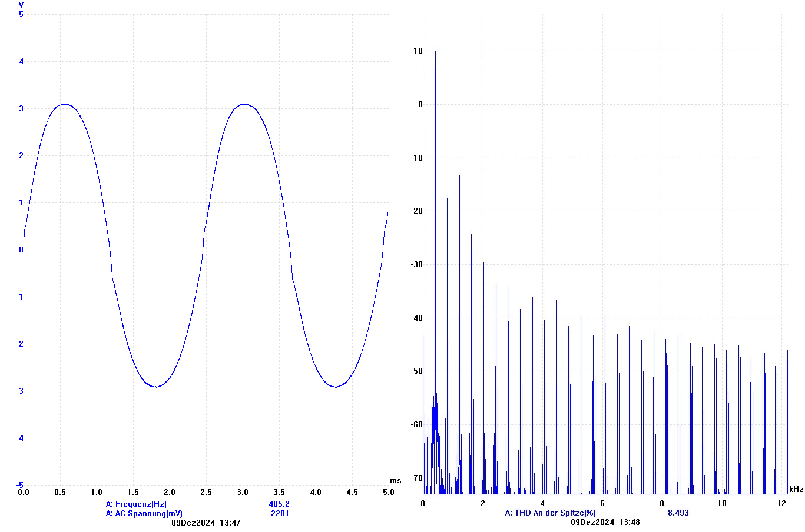This screenshot has height=532, width=805.
Task: Click the first negative trough of the waveform
Action: (x=155, y=387)
